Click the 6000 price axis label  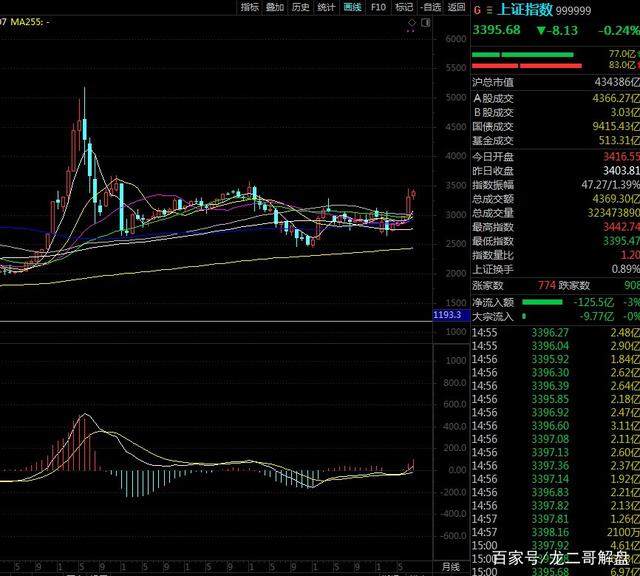(456, 39)
